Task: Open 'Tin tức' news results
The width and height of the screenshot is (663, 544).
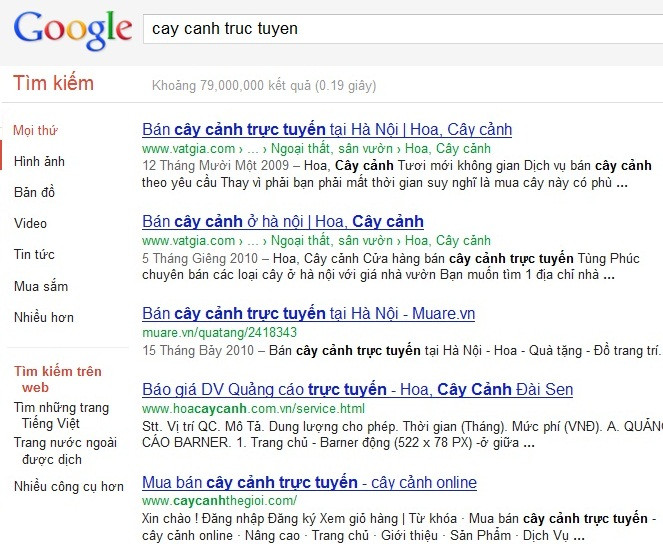Action: coord(35,254)
